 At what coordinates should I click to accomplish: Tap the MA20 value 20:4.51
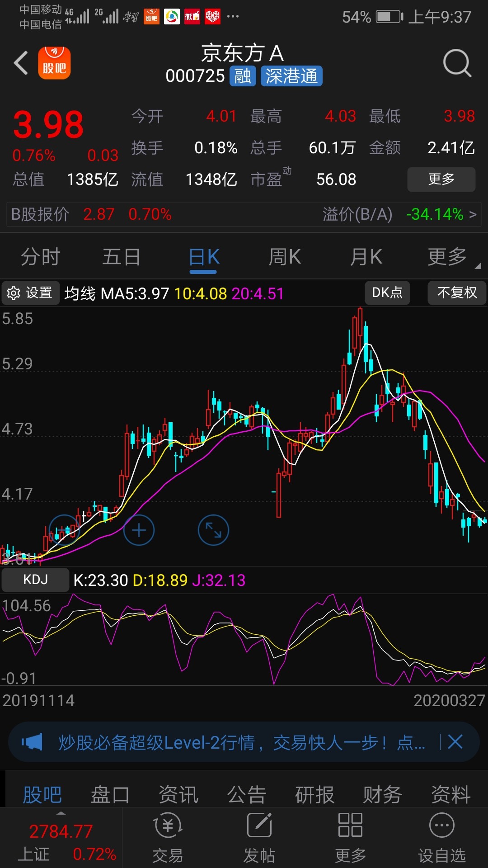click(x=258, y=293)
